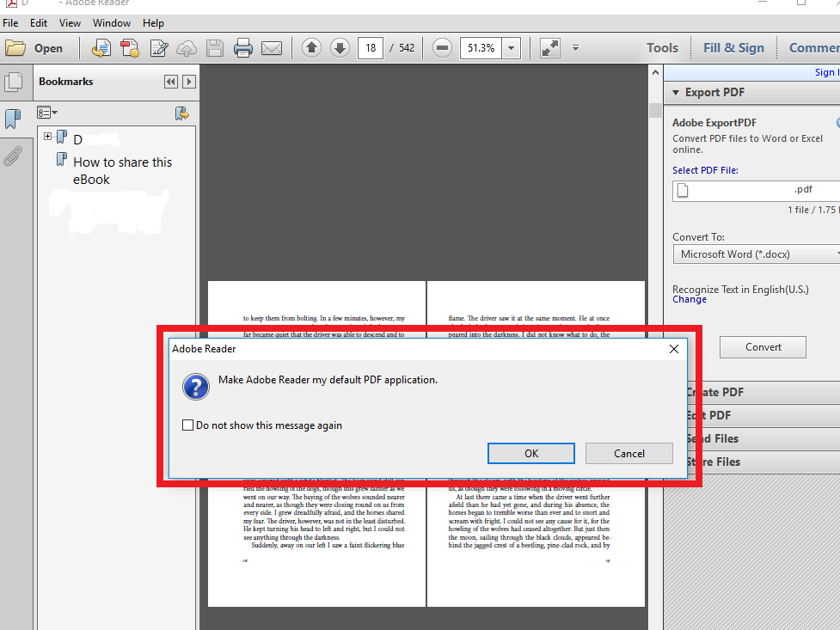Screen dimensions: 840x630
Task: Expand the first bookmark tree node
Action: click(x=47, y=136)
